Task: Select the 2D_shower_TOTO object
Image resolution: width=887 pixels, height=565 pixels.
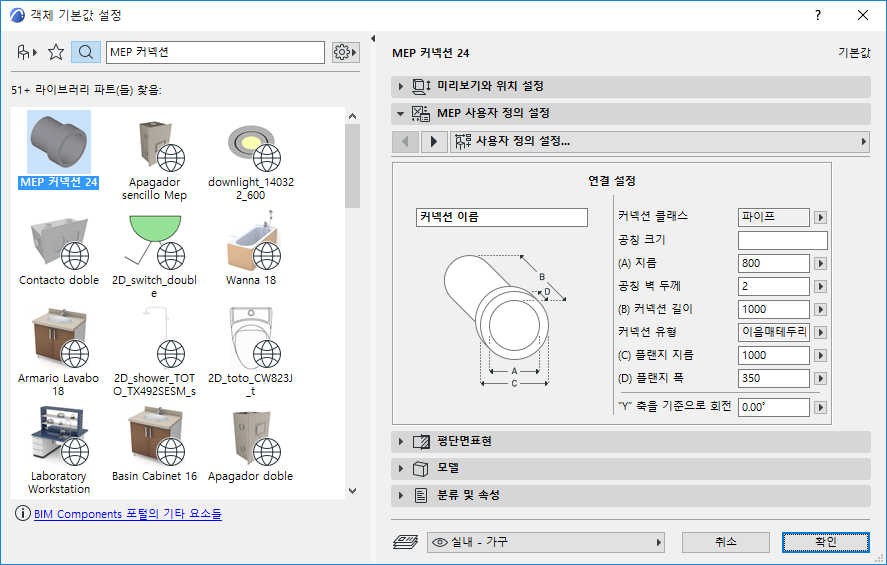Action: pos(154,352)
